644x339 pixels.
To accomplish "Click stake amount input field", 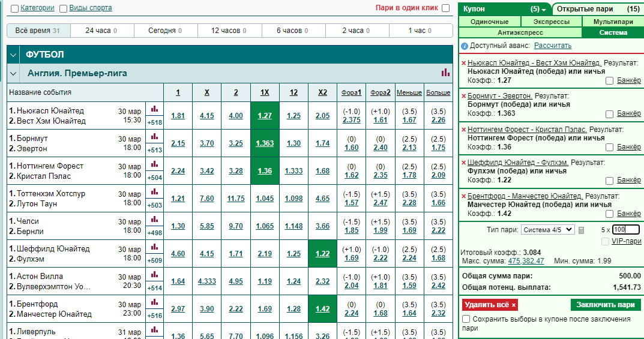I will click(625, 230).
